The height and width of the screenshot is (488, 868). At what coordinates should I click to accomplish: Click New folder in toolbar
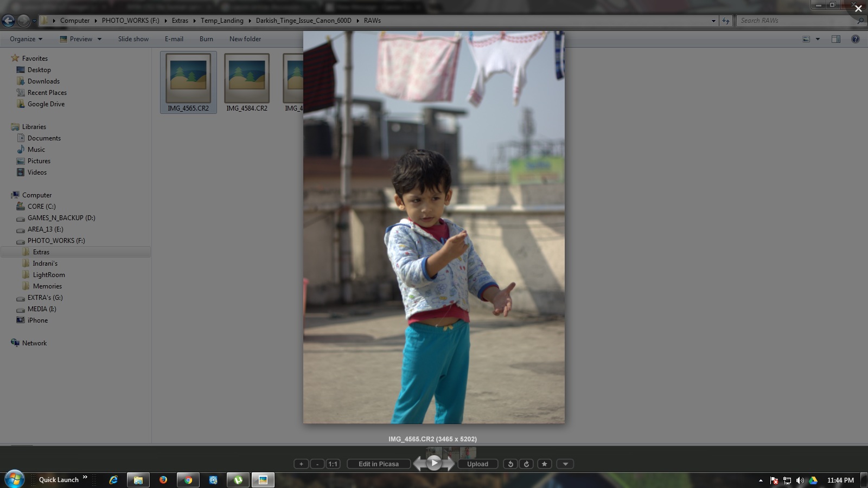[x=245, y=39]
